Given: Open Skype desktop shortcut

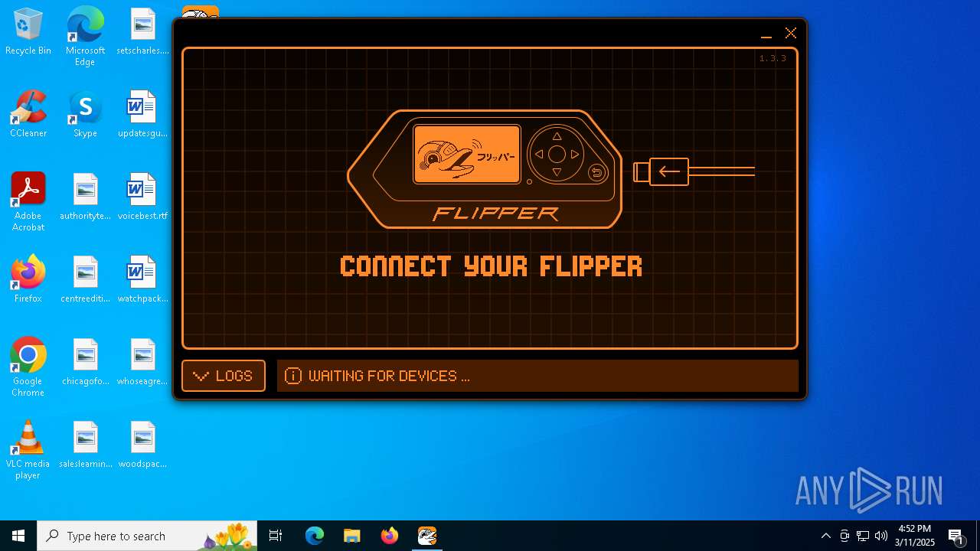Looking at the screenshot, I should click(x=85, y=115).
